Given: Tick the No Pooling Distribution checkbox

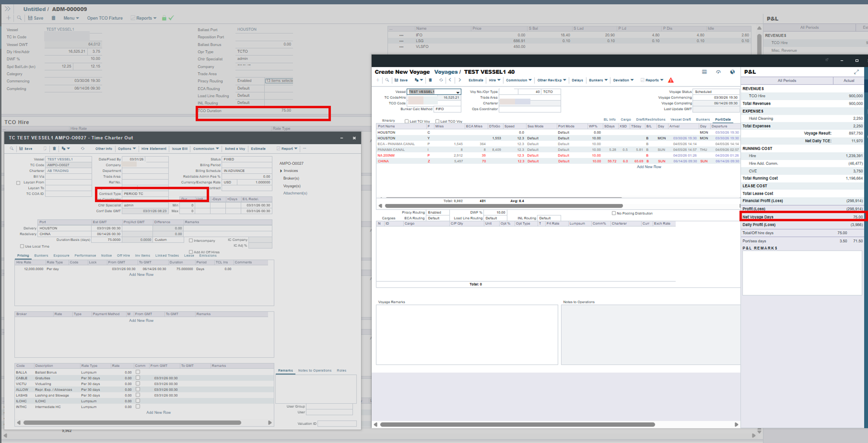Looking at the screenshot, I should tap(614, 213).
